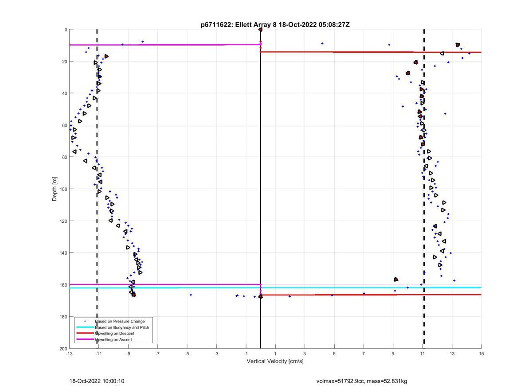
Task: Click depth axis tick label '20'
Action: 64,62
